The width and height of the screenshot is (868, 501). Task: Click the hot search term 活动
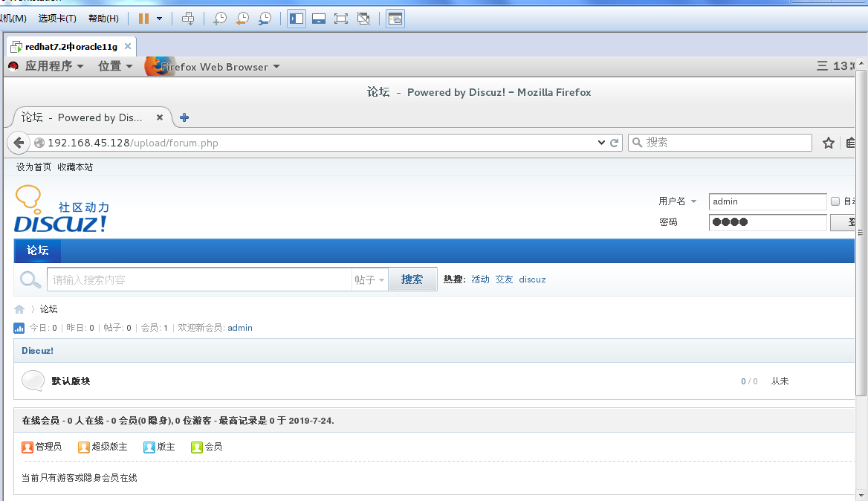click(481, 279)
